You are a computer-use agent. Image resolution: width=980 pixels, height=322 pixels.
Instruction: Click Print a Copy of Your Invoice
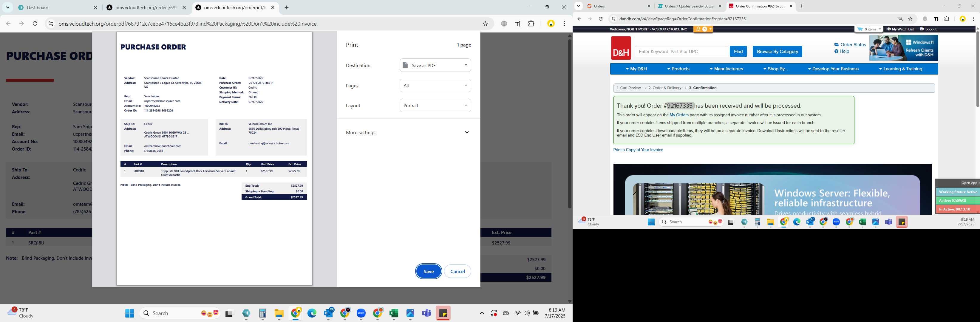pyautogui.click(x=638, y=150)
